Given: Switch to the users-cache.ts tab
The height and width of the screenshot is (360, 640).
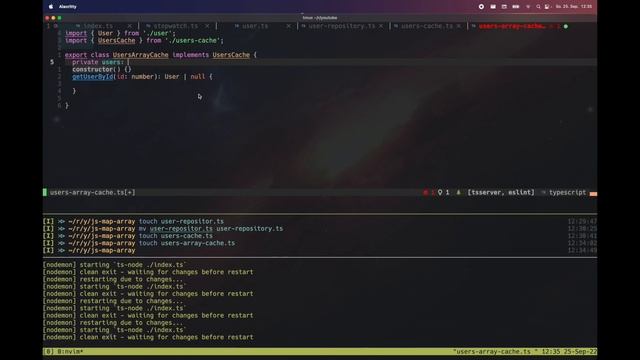Looking at the screenshot, I should [427, 26].
